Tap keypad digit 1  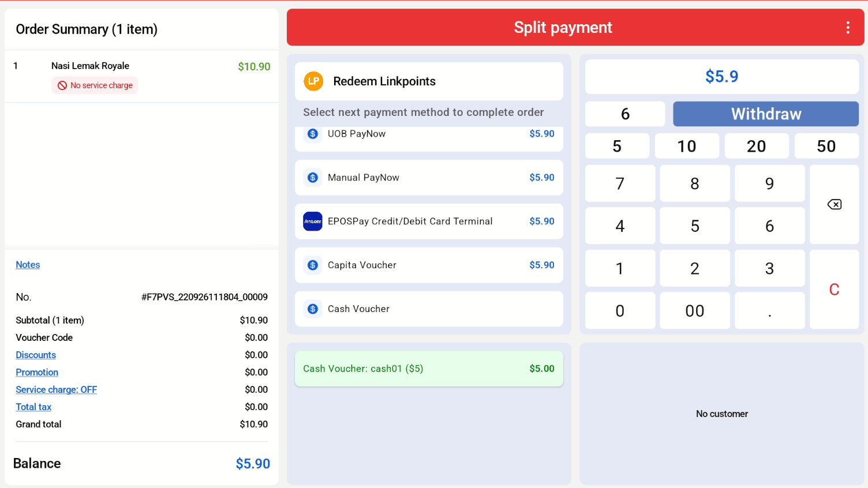[x=620, y=268]
